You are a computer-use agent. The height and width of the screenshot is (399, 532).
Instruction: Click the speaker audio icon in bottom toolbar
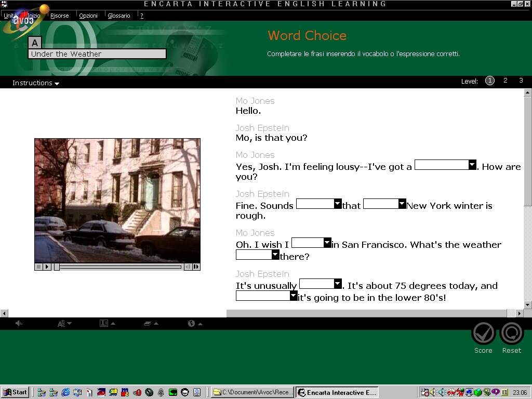pos(19,324)
